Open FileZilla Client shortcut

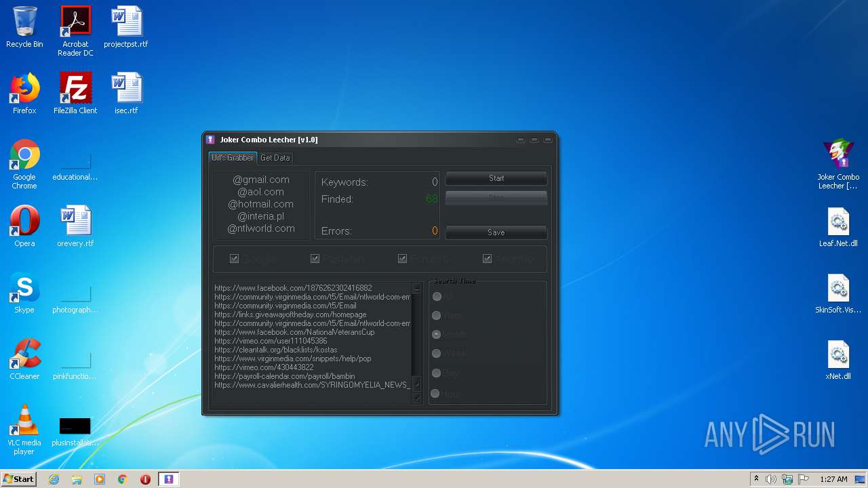[75, 94]
